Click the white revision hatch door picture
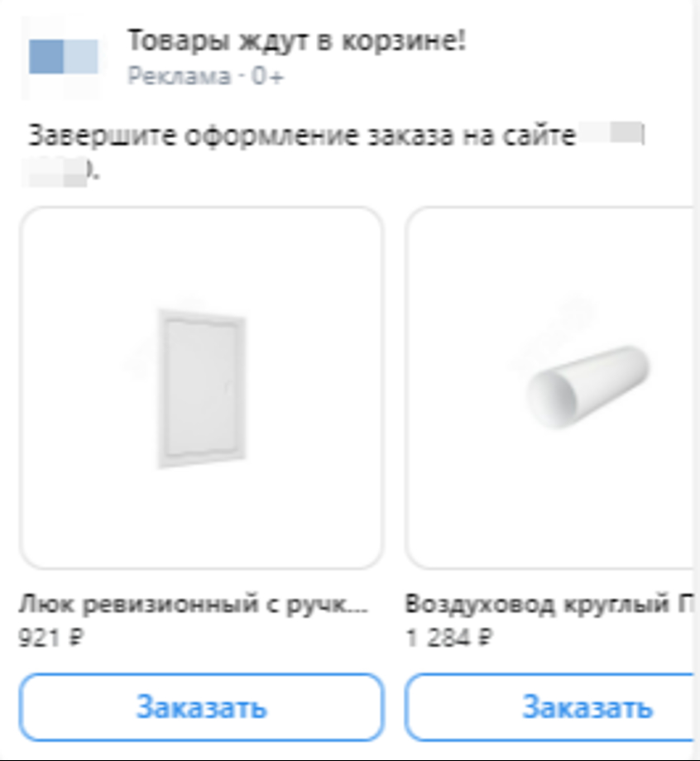This screenshot has width=700, height=761. click(201, 389)
